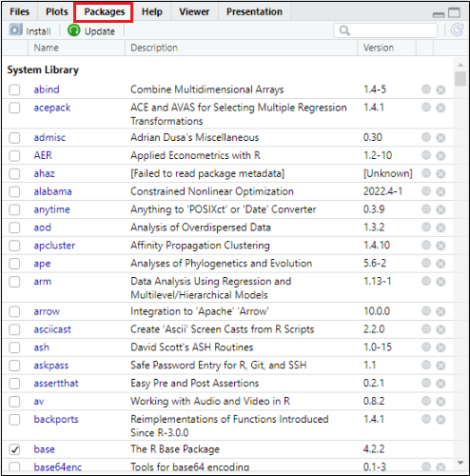470x476 pixels.
Task: Select the Packages tab
Action: tap(105, 11)
